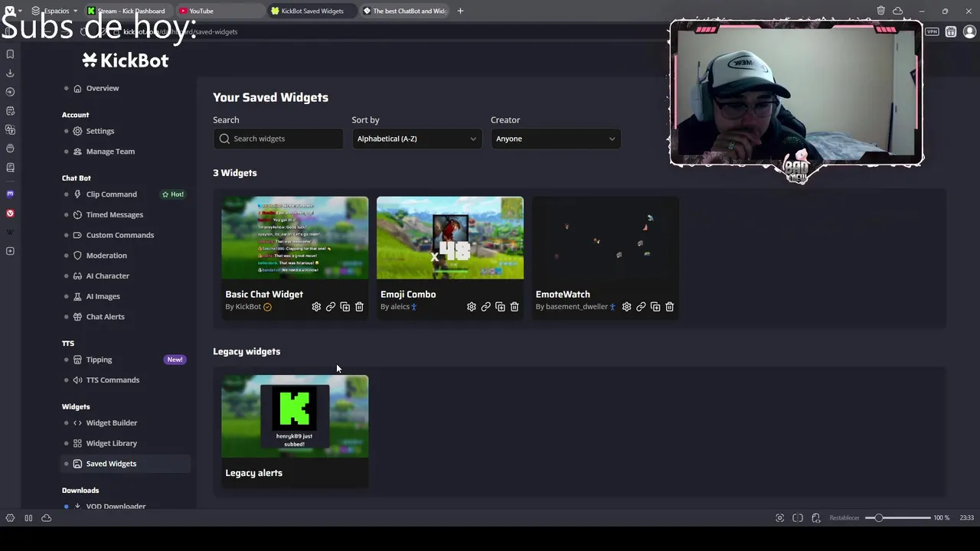Duplicate the EmoteWatch widget
Screen dimensions: 980x551
(x=655, y=307)
